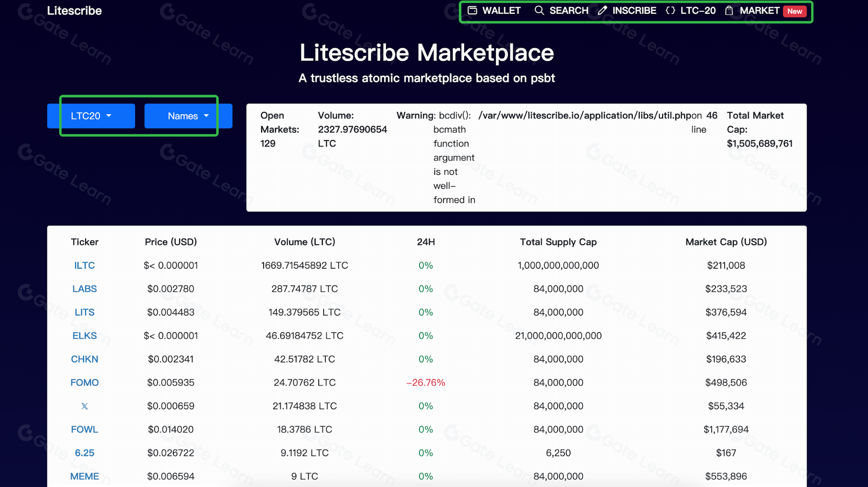Open the LABS ticker link
This screenshot has width=868, height=487.
[84, 289]
